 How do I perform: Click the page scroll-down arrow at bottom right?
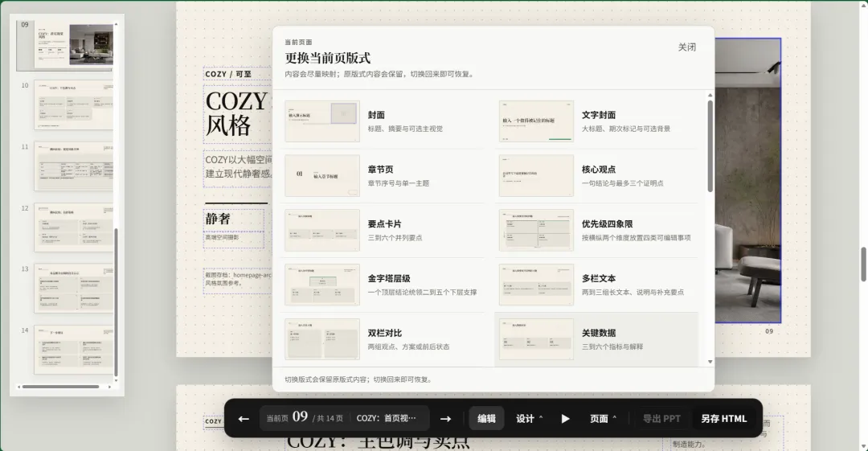click(863, 446)
